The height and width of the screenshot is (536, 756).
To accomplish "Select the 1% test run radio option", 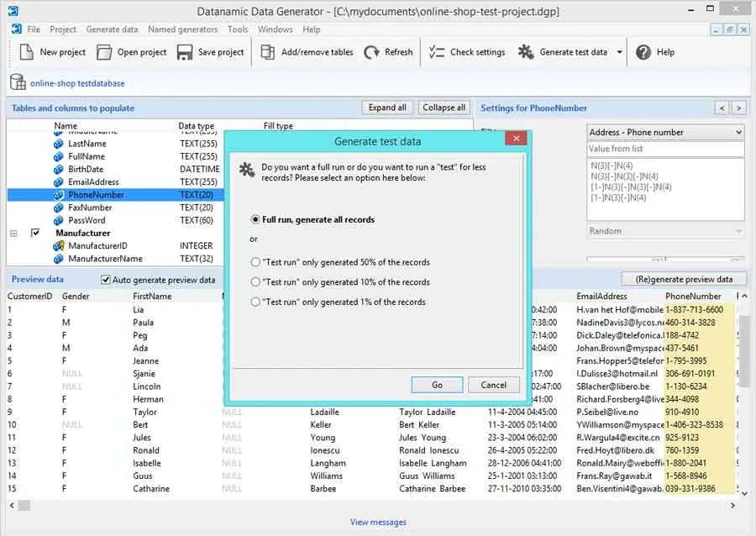I will point(255,302).
